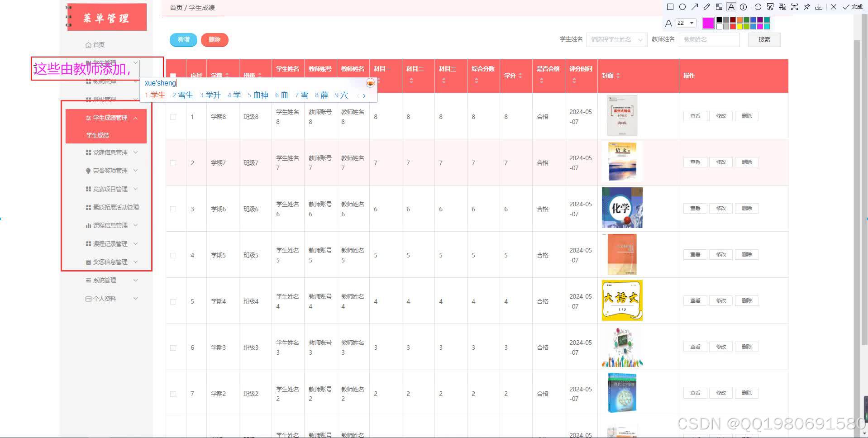Image resolution: width=868 pixels, height=438 pixels.
Task: Check the checkbox for row 3 学期6
Action: (173, 209)
